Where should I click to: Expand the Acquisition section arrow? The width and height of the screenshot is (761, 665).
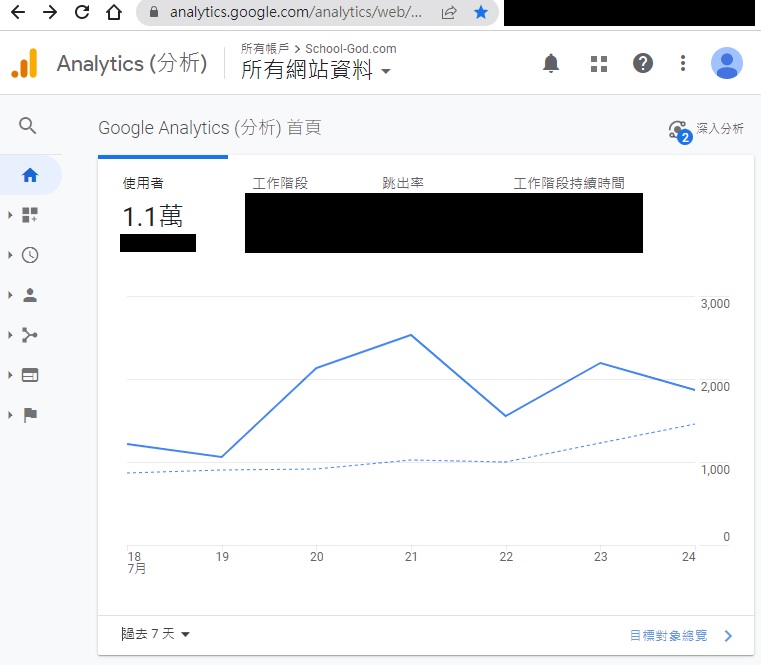[10, 335]
